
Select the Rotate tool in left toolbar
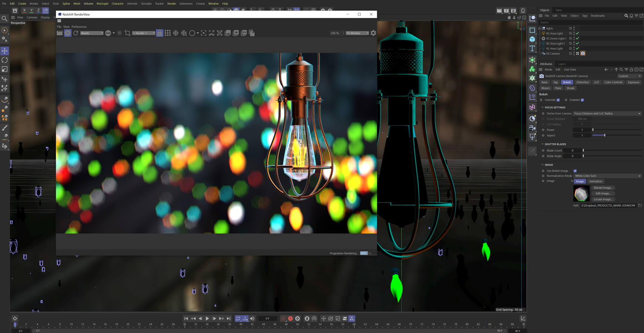pyautogui.click(x=5, y=60)
